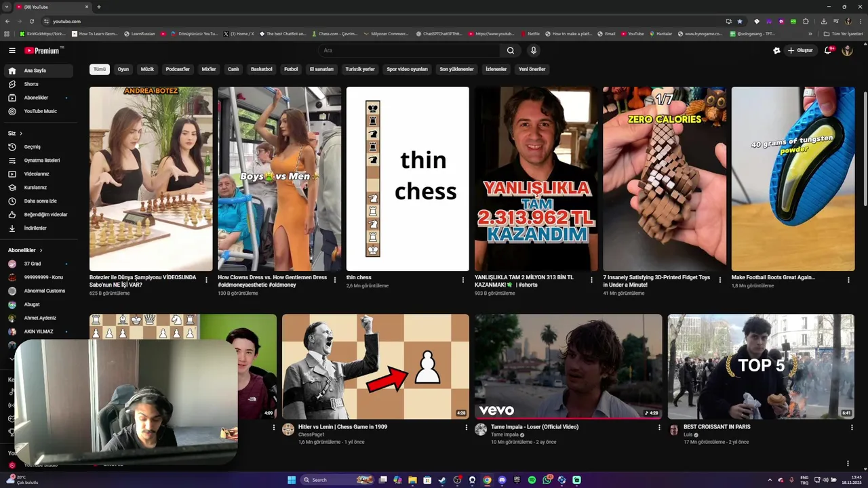Open Geçmiş history

pos(39,146)
